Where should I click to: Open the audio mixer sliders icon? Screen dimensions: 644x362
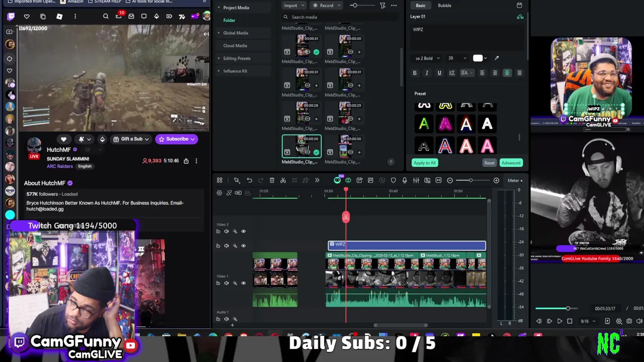416,180
